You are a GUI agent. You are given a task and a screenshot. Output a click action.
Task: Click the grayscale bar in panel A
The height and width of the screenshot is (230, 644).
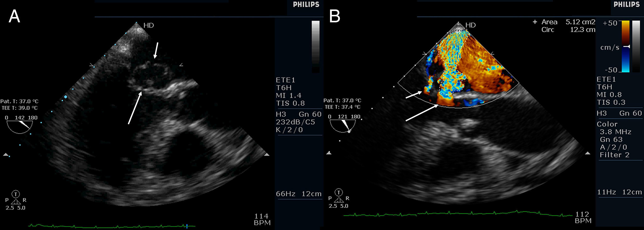315,44
